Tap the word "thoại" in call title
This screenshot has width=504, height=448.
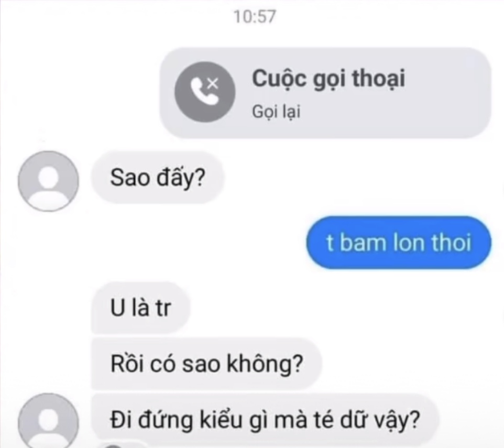point(379,79)
